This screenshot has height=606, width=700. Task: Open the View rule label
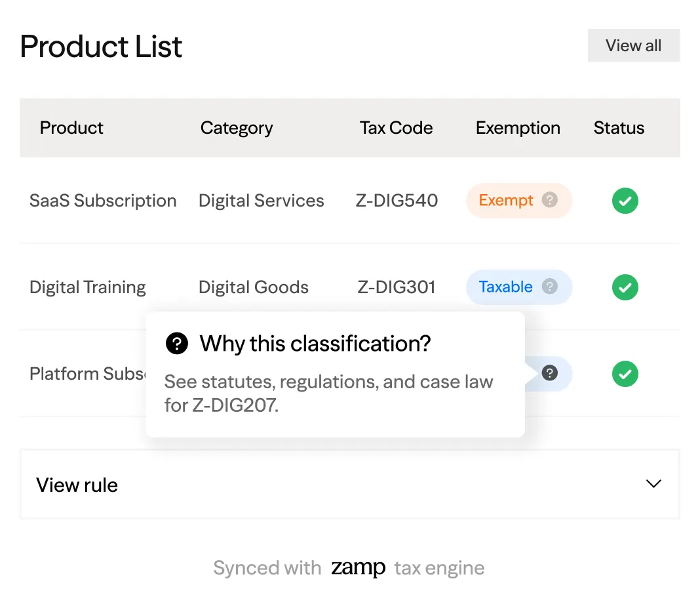point(77,485)
